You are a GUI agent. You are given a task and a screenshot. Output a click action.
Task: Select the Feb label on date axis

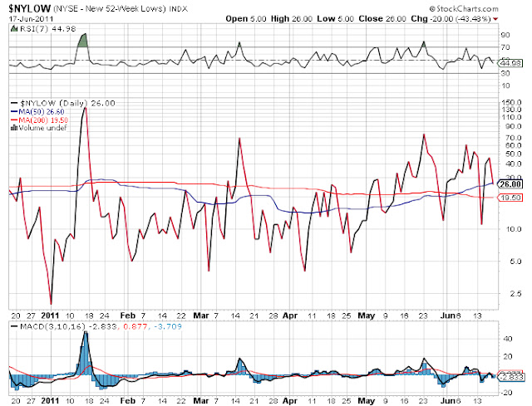click(x=127, y=316)
